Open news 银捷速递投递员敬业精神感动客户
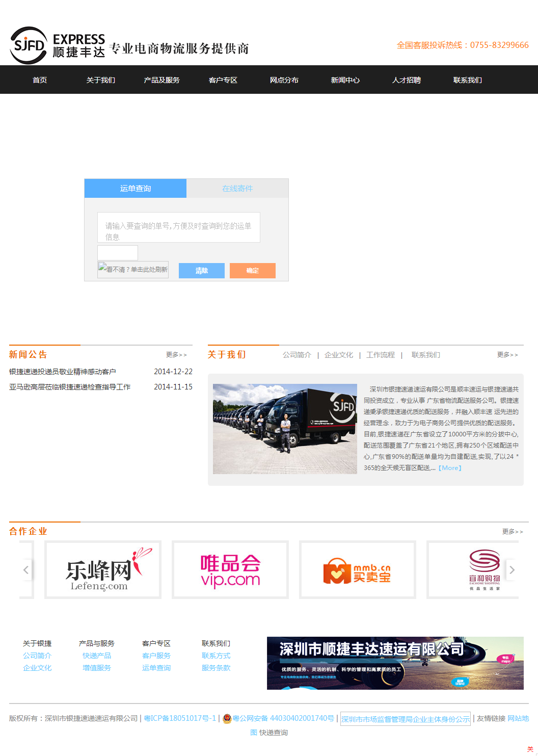The height and width of the screenshot is (756, 538). tap(63, 372)
